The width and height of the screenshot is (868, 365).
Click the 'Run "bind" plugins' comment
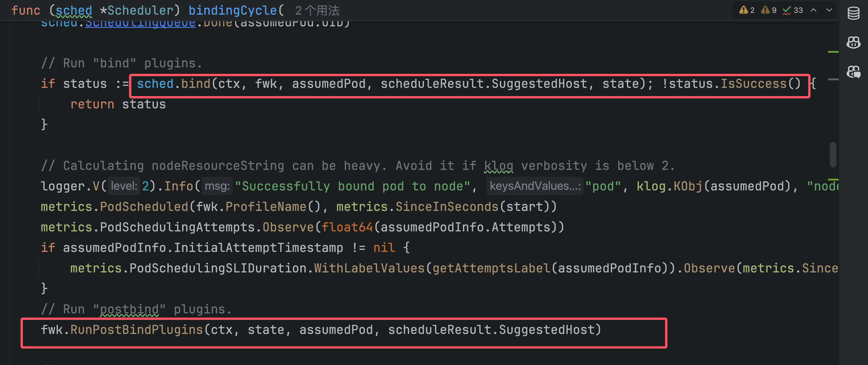coord(121,63)
